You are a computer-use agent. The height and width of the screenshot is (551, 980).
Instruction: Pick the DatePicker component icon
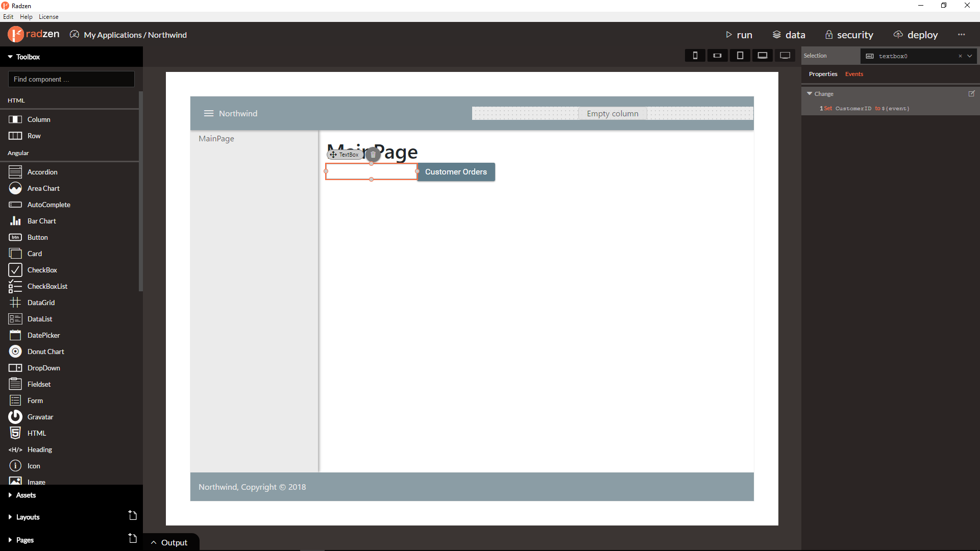(15, 335)
